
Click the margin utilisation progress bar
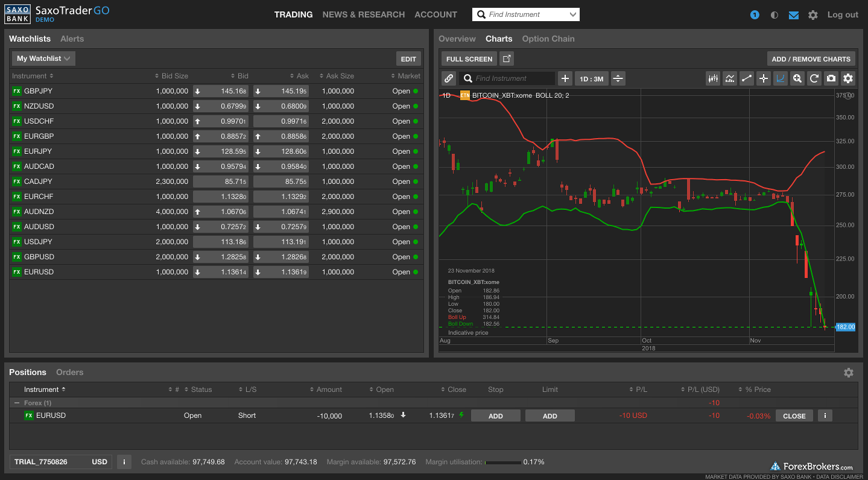point(503,463)
